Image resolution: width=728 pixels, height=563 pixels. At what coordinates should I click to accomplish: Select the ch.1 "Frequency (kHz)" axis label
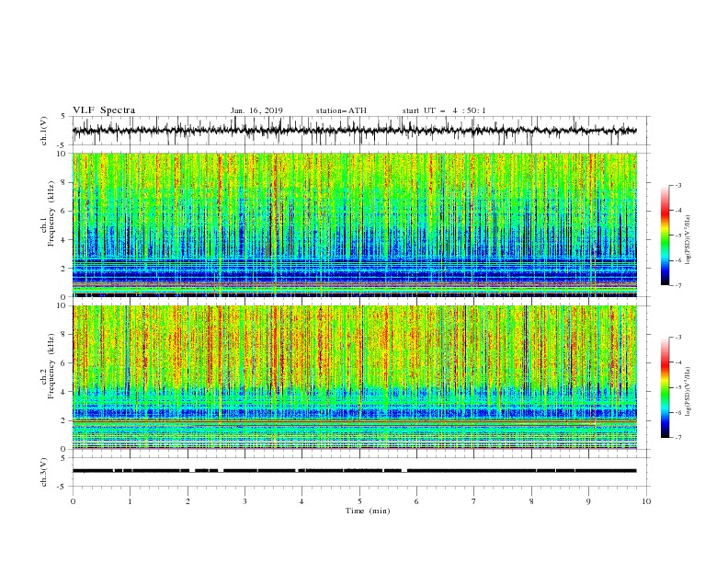pos(51,214)
